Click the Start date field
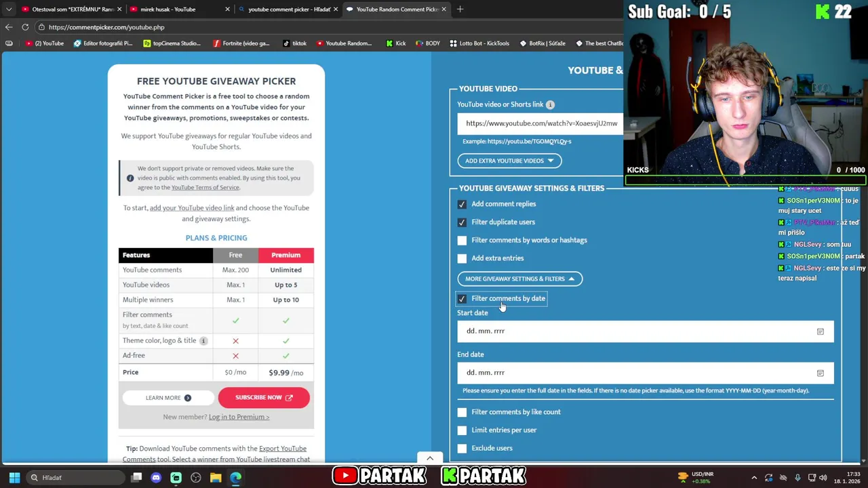The image size is (868, 488). pos(645,331)
